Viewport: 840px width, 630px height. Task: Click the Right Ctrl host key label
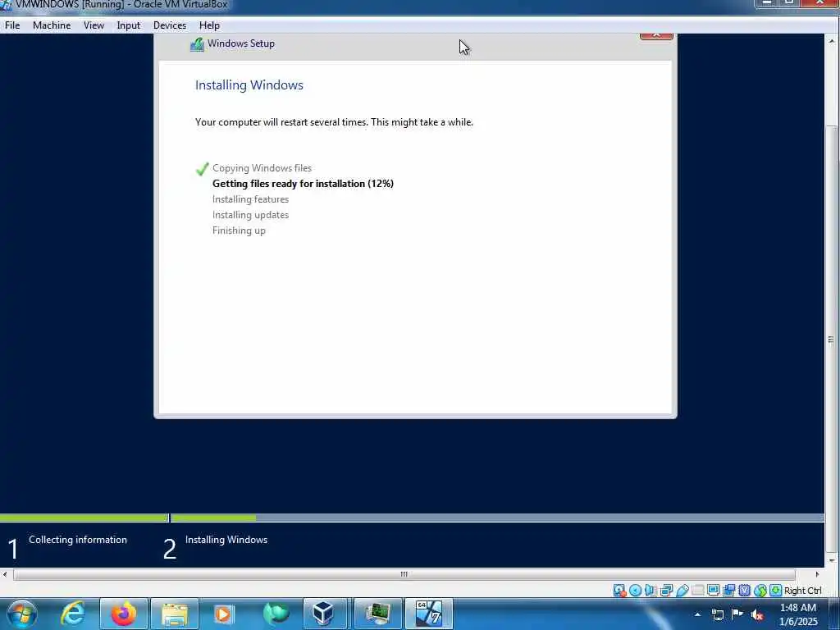(802, 591)
